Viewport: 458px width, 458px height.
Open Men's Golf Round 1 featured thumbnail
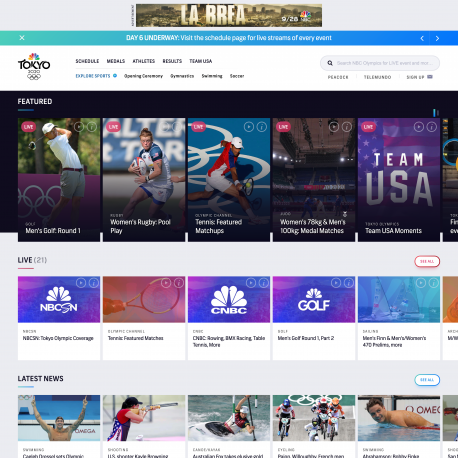pyautogui.click(x=59, y=180)
